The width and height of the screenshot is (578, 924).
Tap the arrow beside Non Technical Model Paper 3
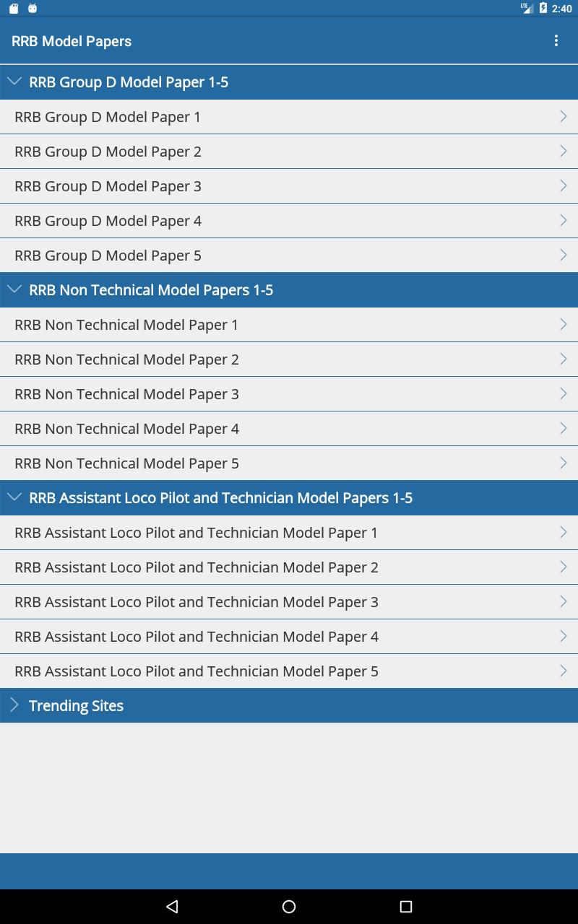click(564, 393)
